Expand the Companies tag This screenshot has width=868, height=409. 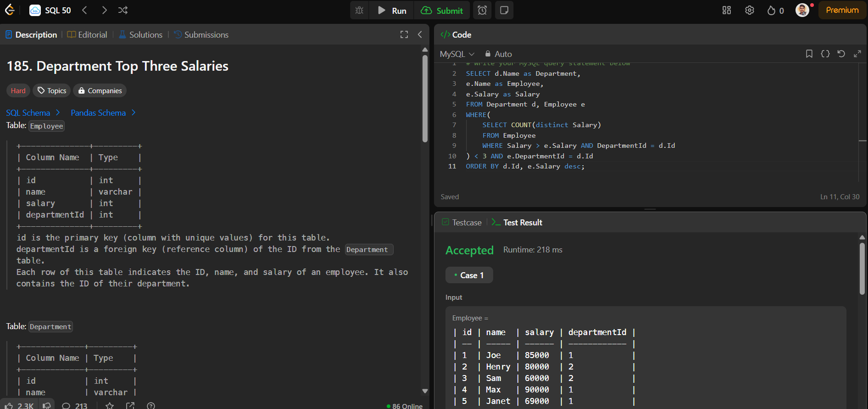(100, 90)
